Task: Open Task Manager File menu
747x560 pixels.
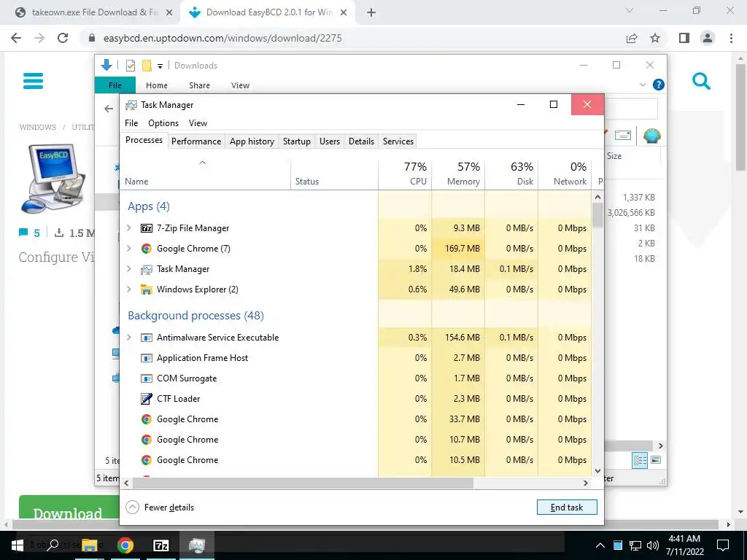Action: (131, 123)
